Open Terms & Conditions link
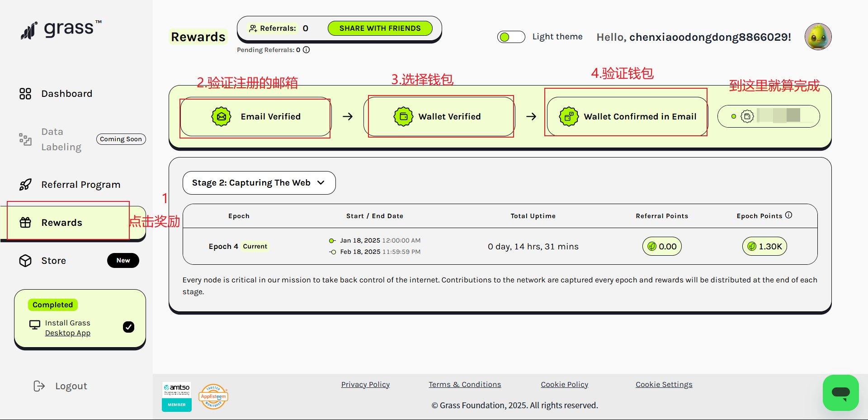The height and width of the screenshot is (420, 868). coord(465,384)
